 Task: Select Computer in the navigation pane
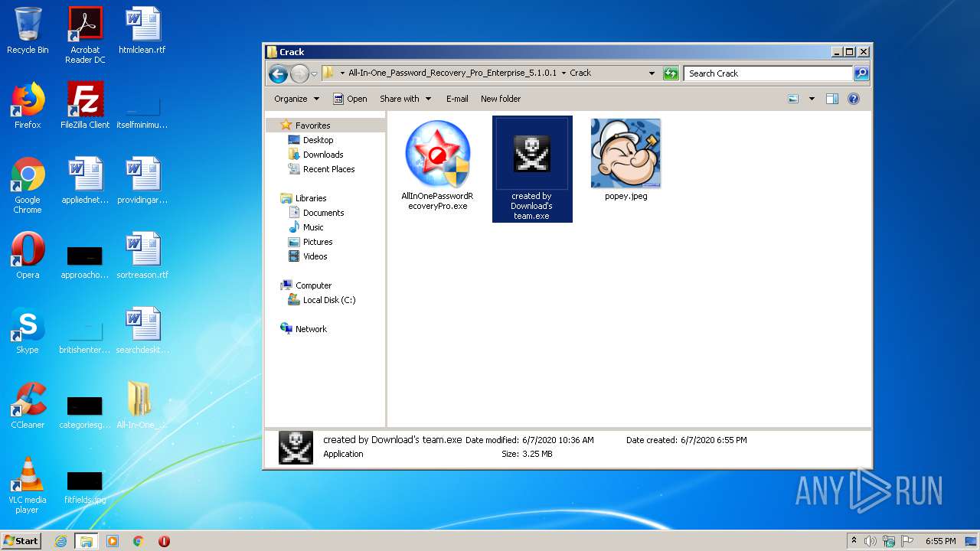tap(313, 285)
